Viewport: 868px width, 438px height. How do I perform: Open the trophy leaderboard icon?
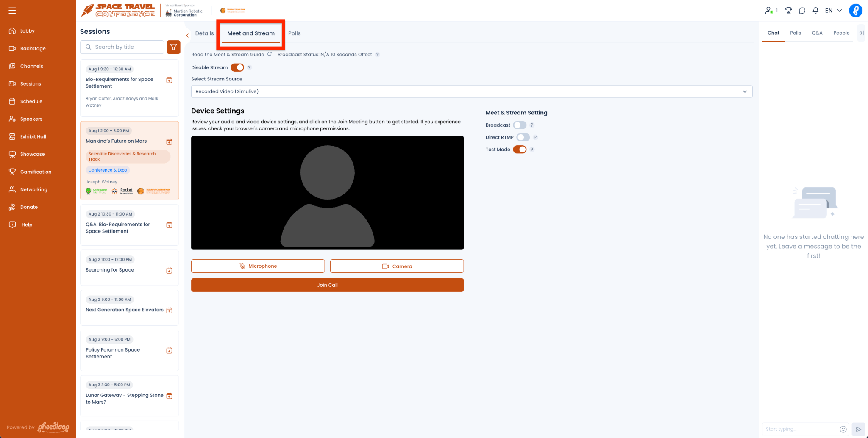pyautogui.click(x=788, y=11)
